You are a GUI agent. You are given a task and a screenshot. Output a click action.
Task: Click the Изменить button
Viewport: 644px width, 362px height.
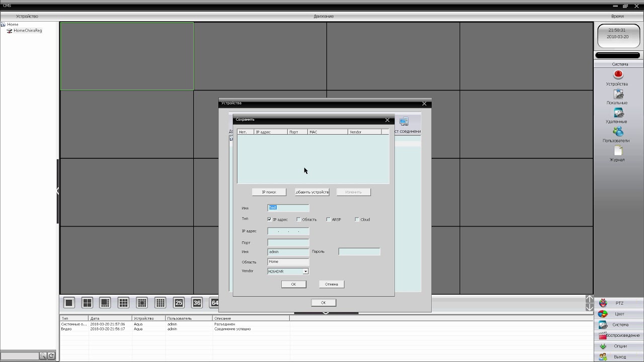coord(353,192)
